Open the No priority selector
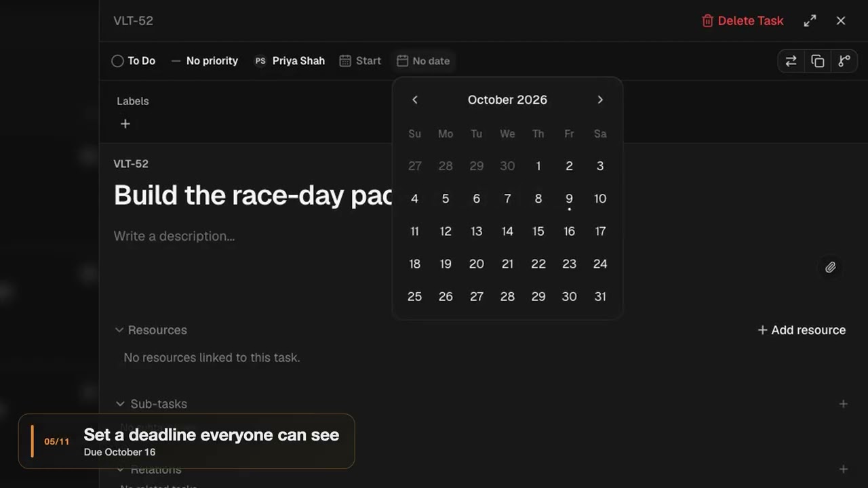 pos(204,61)
